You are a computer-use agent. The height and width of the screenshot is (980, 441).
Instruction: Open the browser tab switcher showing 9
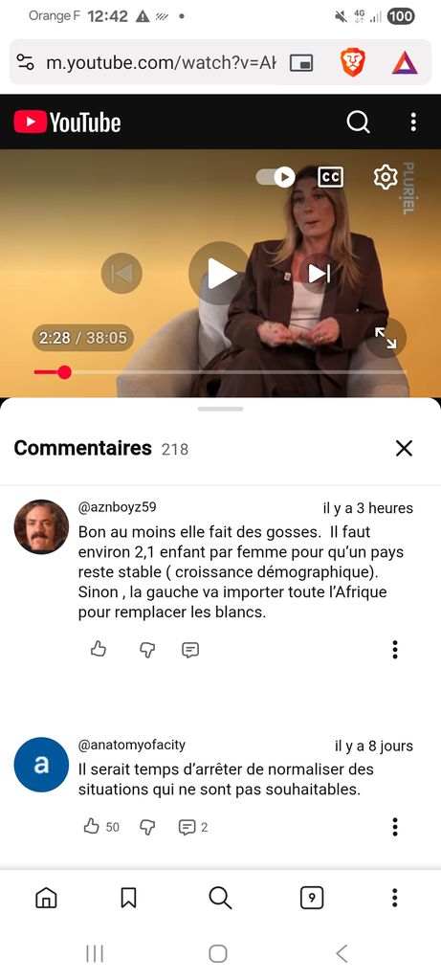coord(312,898)
